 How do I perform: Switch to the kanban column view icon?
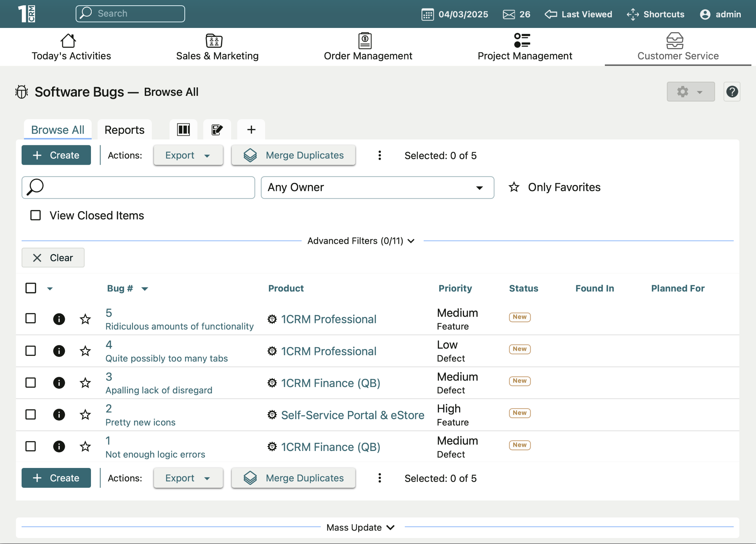183,130
